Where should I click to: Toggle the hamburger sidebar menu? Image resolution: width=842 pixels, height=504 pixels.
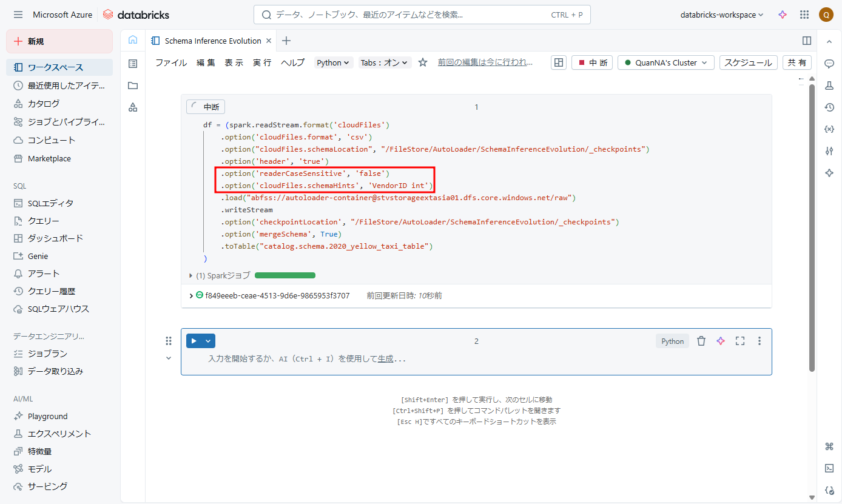[18, 15]
